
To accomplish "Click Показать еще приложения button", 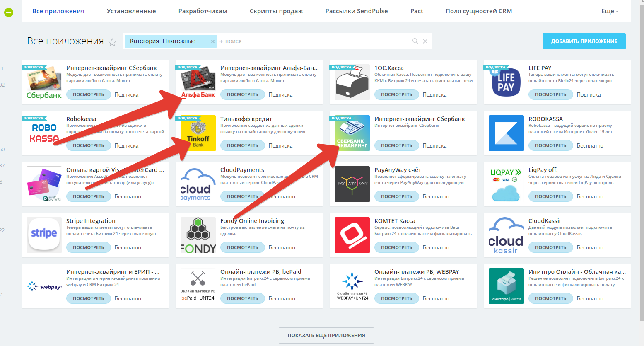I will click(x=326, y=335).
